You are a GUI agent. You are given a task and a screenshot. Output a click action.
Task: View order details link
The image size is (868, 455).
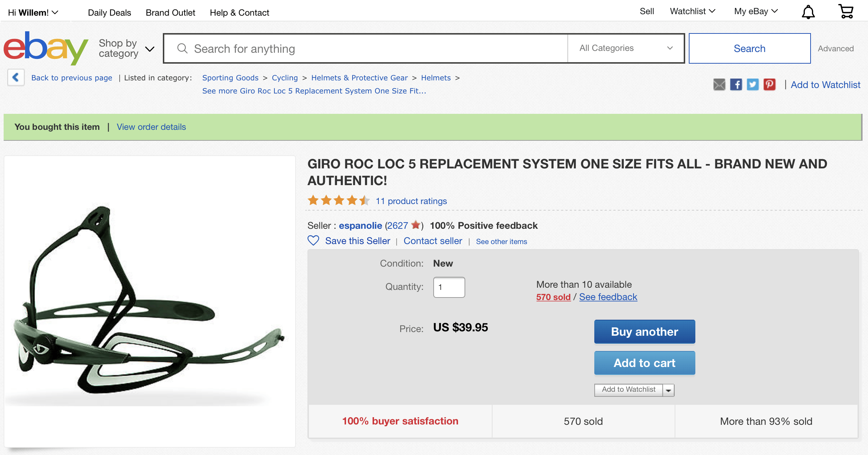click(151, 127)
